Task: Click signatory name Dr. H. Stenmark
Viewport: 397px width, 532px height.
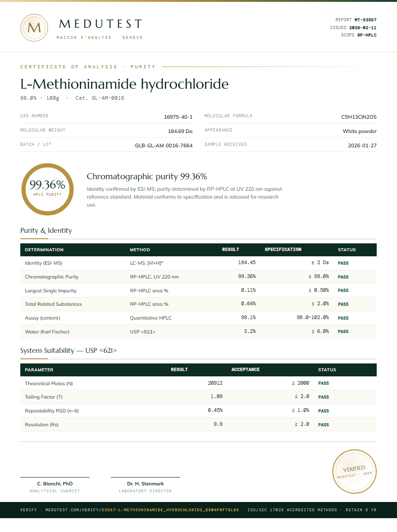Action: pyautogui.click(x=145, y=484)
